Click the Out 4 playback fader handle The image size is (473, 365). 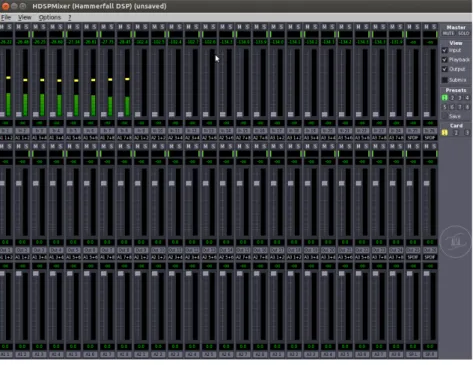coord(52,183)
